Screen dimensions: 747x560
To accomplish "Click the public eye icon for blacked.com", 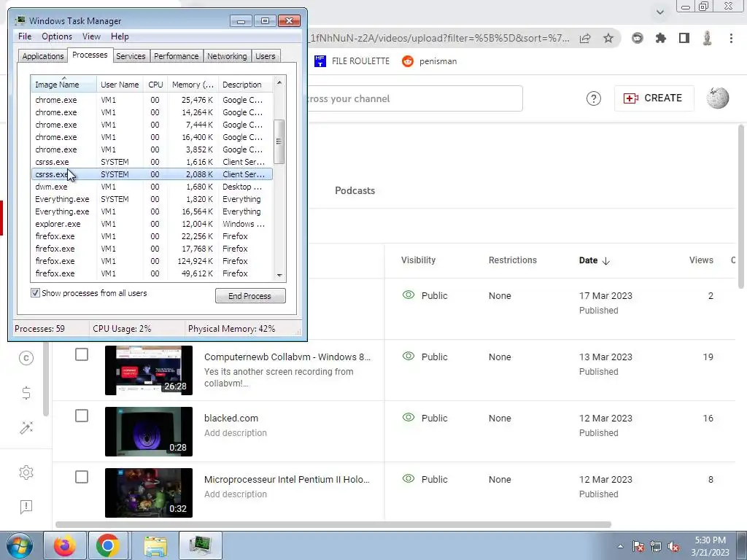I will click(409, 418).
